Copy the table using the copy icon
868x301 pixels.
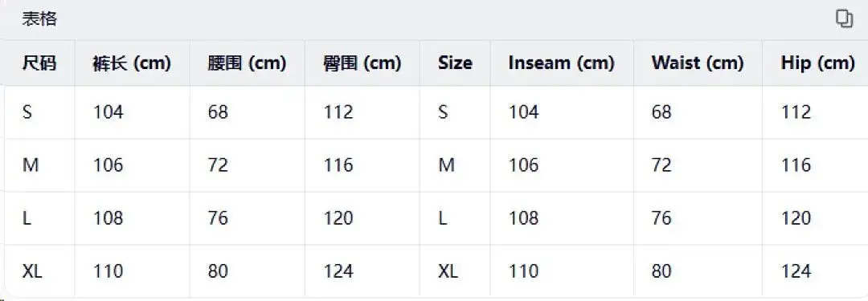coord(844,18)
